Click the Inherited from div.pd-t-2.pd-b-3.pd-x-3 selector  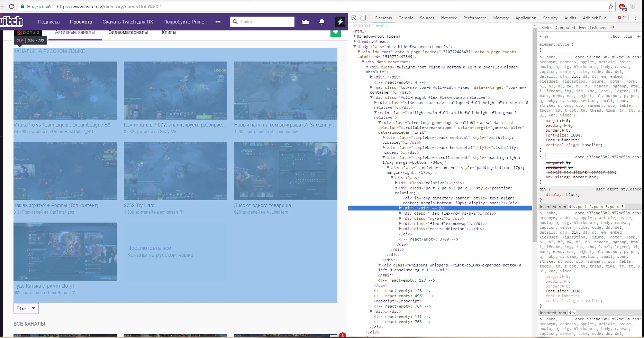596,207
